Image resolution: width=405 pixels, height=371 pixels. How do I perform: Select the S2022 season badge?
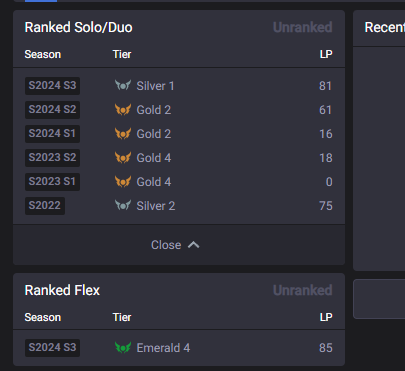pos(45,206)
